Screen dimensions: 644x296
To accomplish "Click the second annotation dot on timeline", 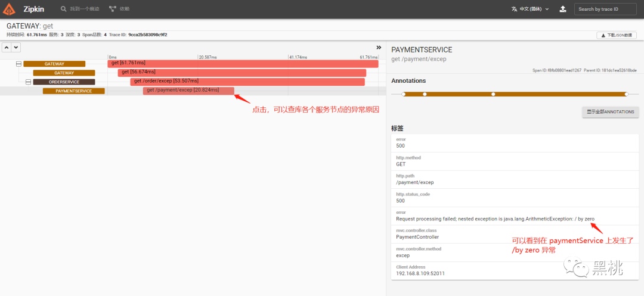I will (425, 94).
